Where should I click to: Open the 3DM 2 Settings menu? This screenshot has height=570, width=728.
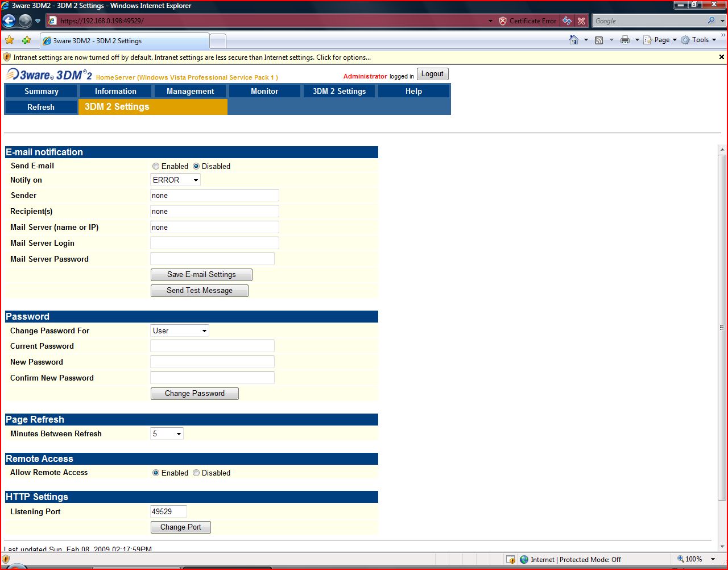(339, 91)
